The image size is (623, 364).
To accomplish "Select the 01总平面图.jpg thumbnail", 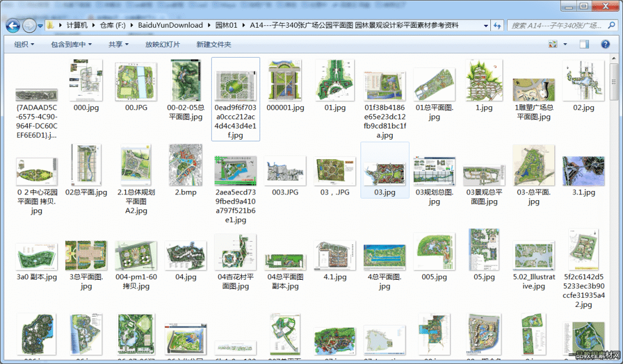I will pos(434,85).
